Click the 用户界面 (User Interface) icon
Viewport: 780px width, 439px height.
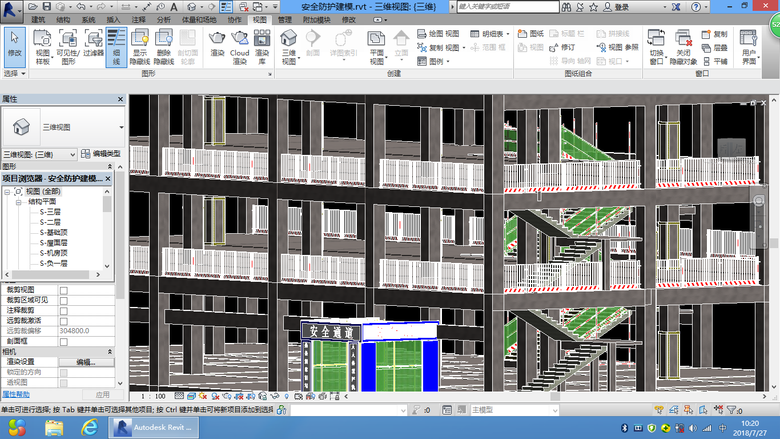tap(750, 42)
